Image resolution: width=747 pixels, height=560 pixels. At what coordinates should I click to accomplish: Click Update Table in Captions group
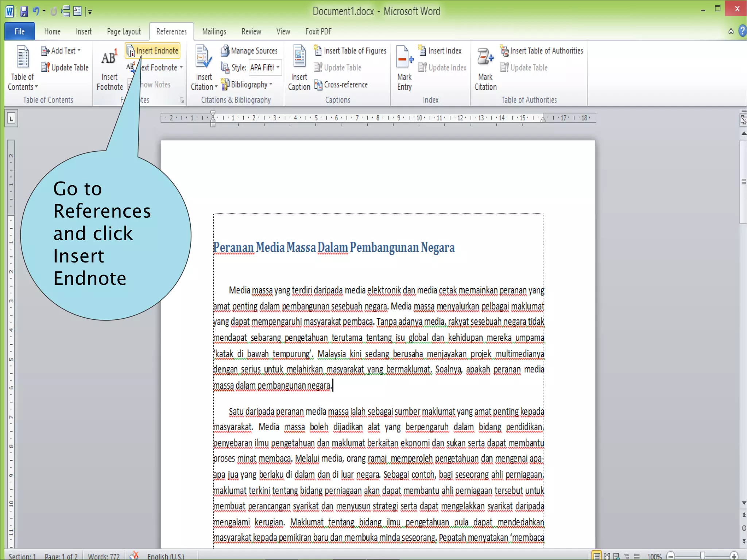click(338, 67)
